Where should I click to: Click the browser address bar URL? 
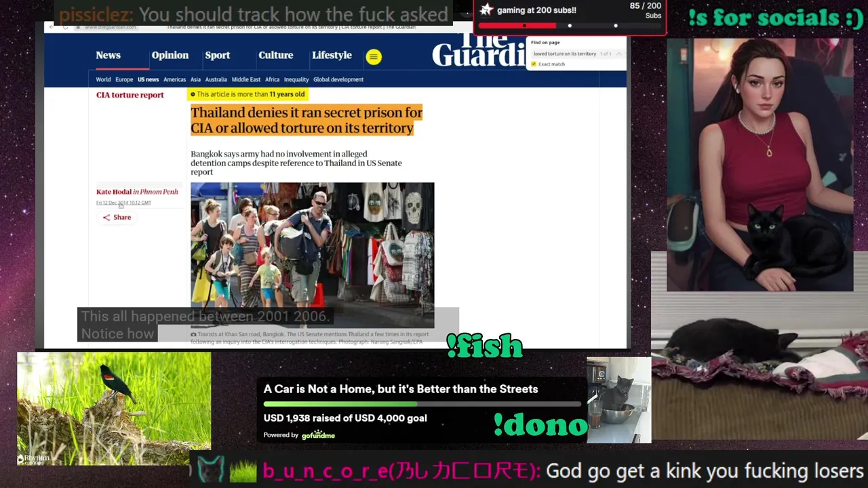click(111, 27)
